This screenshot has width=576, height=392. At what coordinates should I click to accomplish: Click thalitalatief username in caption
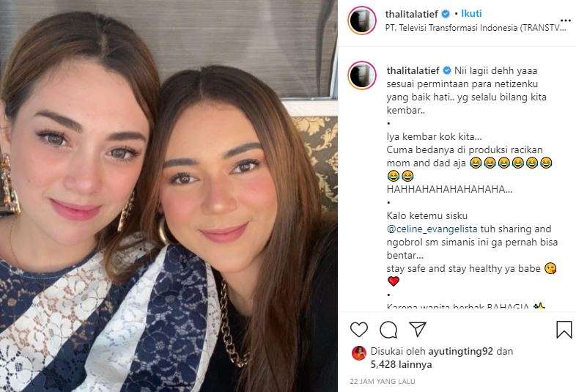tap(413, 70)
